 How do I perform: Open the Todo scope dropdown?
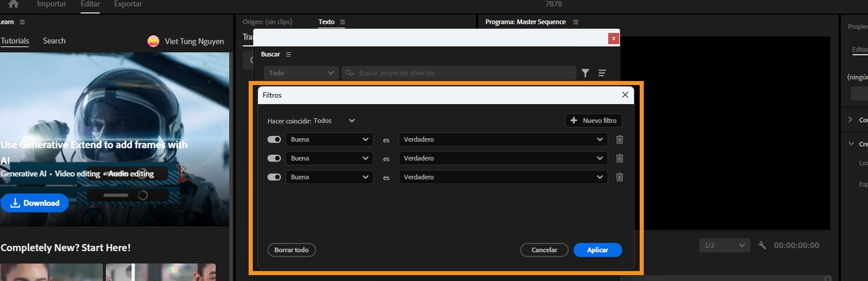pos(301,73)
